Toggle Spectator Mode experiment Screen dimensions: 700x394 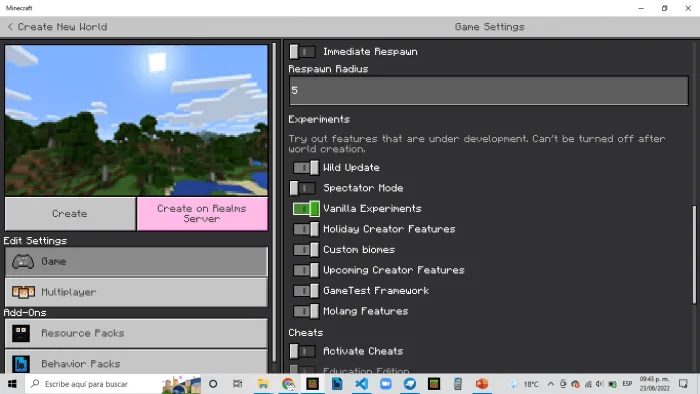click(x=303, y=188)
